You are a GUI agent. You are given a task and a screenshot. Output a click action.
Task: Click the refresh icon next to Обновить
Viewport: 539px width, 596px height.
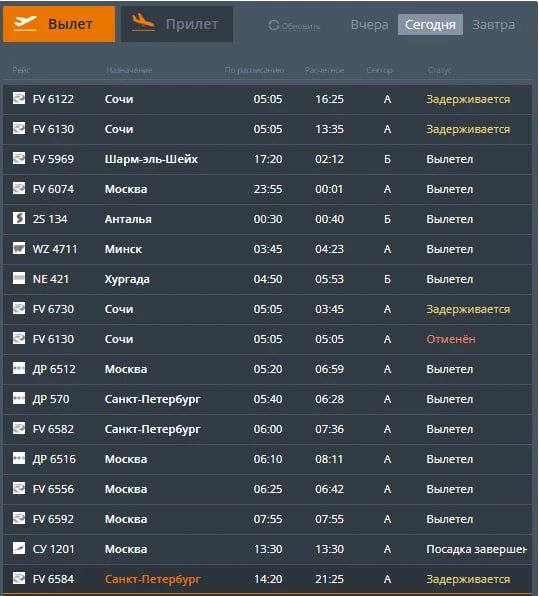[x=274, y=25]
